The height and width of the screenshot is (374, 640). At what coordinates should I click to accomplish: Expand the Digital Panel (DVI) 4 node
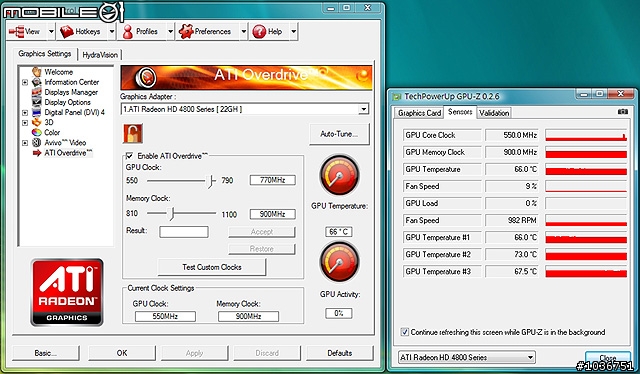25,112
